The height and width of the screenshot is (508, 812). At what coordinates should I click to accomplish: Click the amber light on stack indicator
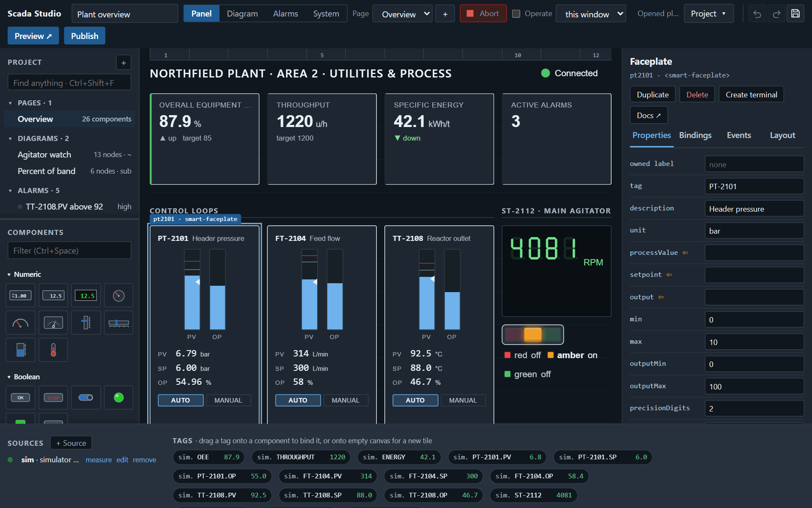pyautogui.click(x=533, y=334)
